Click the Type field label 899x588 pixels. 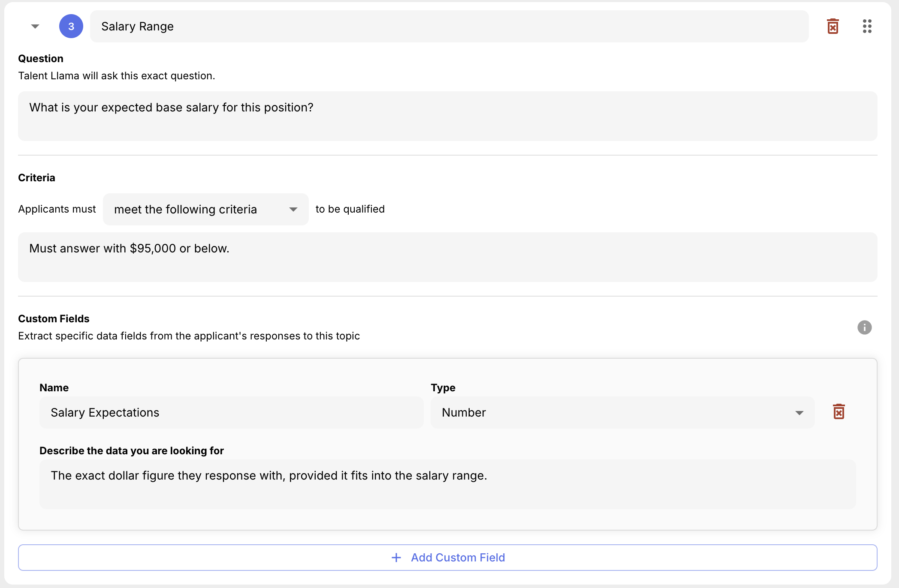[x=443, y=388]
